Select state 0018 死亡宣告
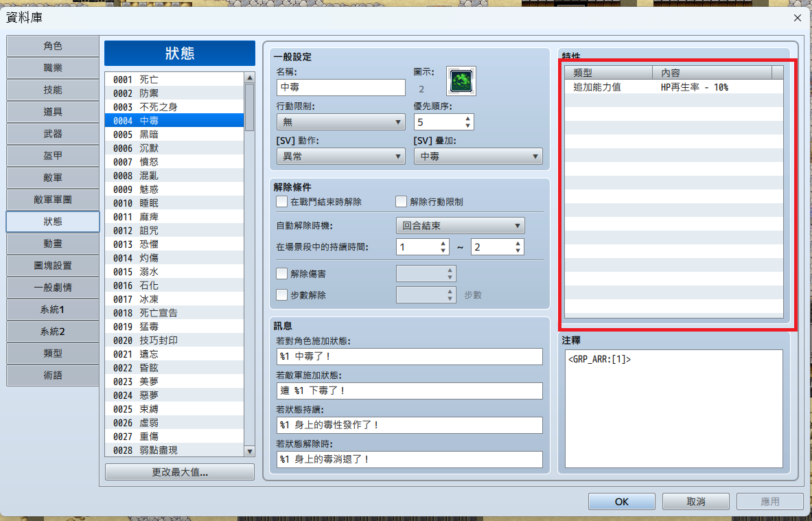The height and width of the screenshot is (521, 812). 174,313
